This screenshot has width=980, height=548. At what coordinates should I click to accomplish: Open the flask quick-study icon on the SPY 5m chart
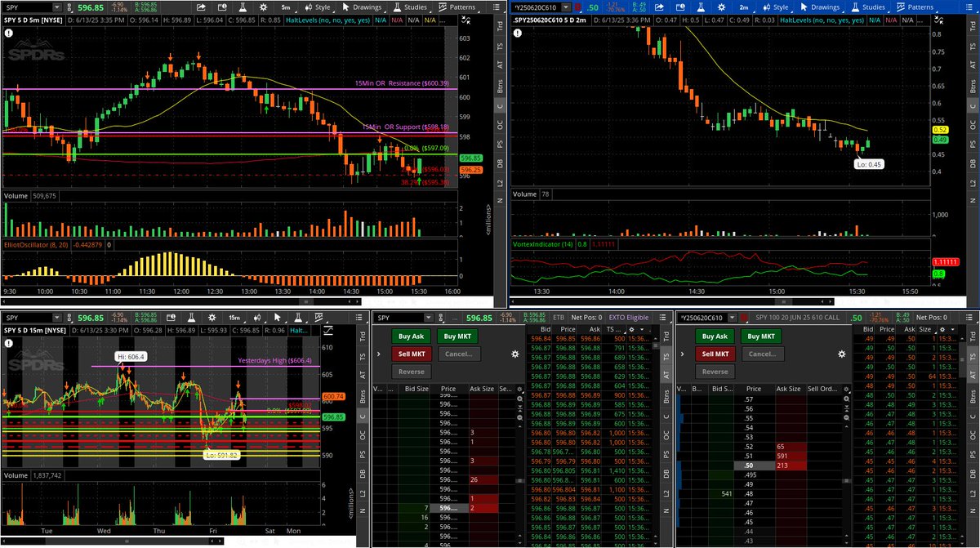(x=243, y=7)
